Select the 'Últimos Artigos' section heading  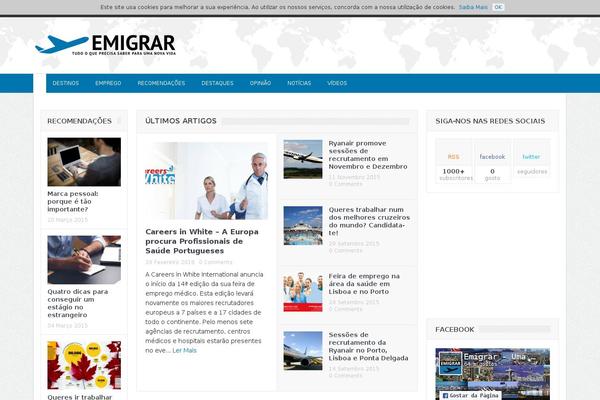(181, 121)
